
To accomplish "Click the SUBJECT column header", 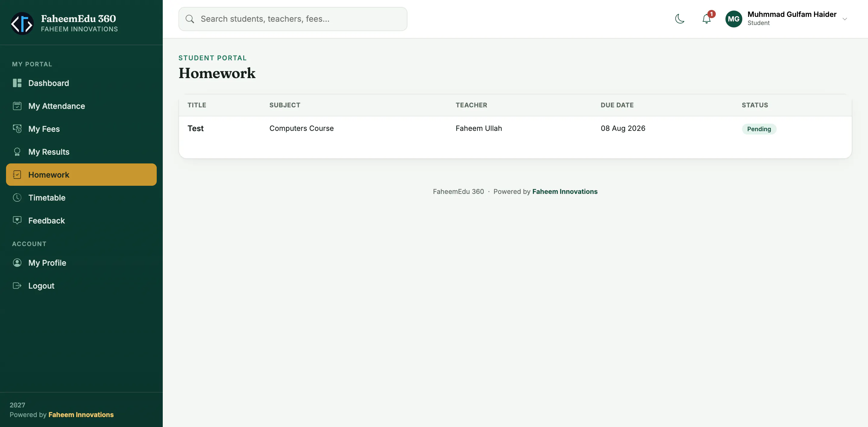I will click(285, 105).
